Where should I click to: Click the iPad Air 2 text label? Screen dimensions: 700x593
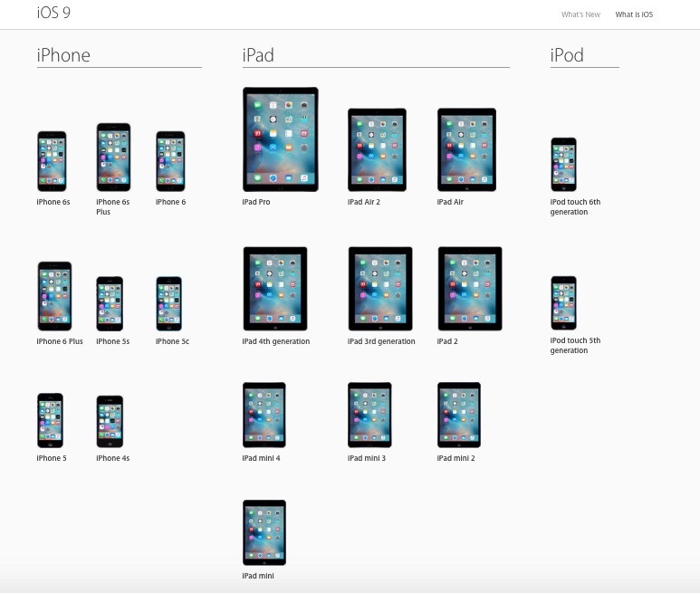(363, 202)
